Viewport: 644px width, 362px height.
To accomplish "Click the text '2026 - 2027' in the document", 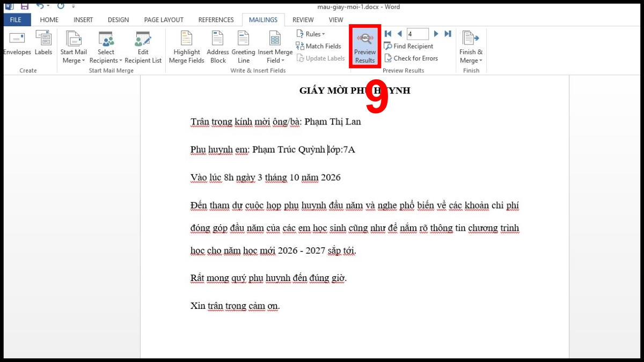I will (x=303, y=250).
